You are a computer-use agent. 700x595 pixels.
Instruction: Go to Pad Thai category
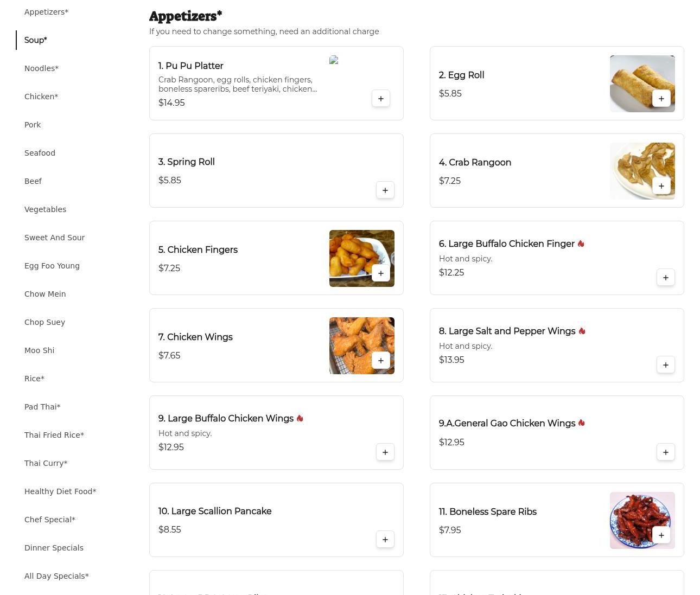[x=42, y=407]
